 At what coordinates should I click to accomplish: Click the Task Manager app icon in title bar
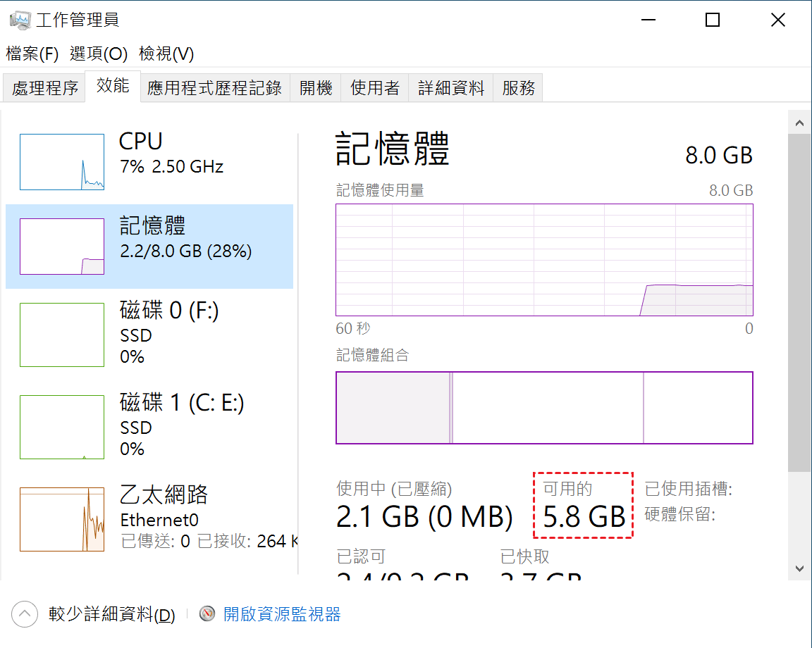[x=20, y=20]
